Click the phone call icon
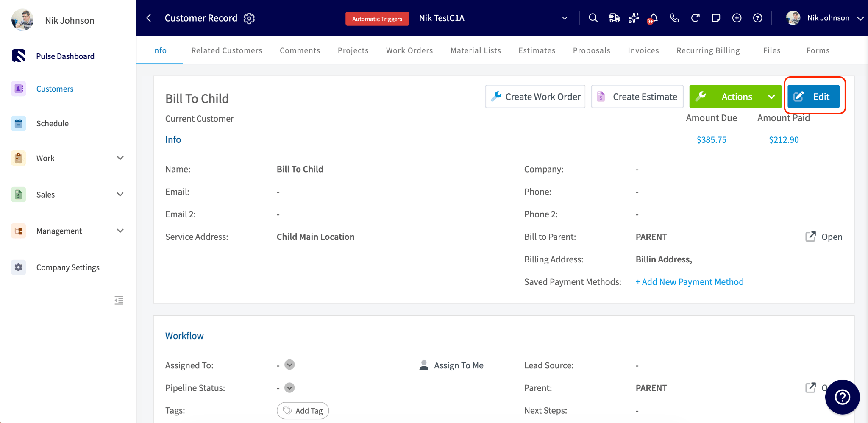 pyautogui.click(x=674, y=18)
